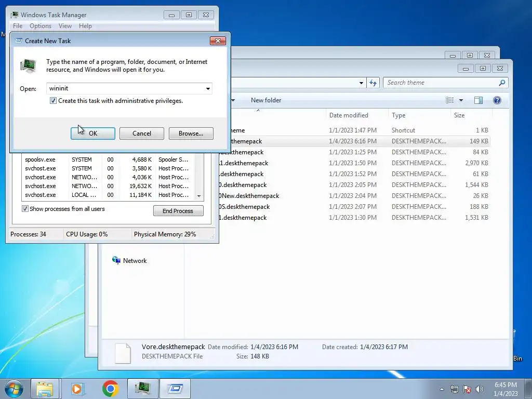Expand the Open field history dropdown
Viewport: 532px width, 399px height.
click(208, 88)
